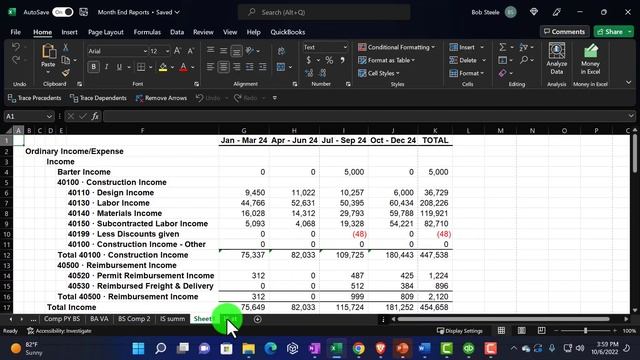Toggle Wrap Text

(281, 51)
